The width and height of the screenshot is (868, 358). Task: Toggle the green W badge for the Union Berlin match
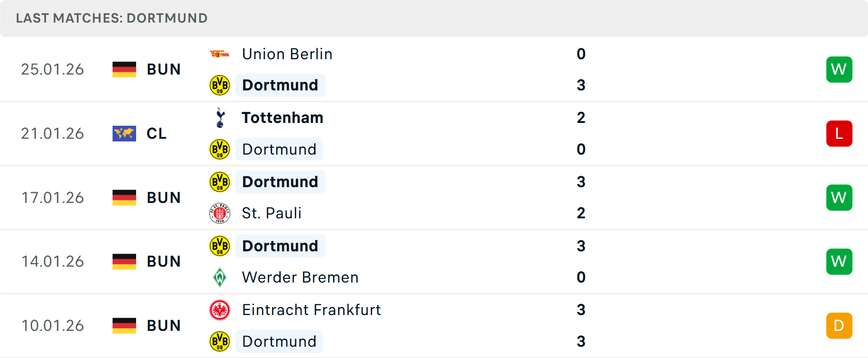pyautogui.click(x=839, y=69)
